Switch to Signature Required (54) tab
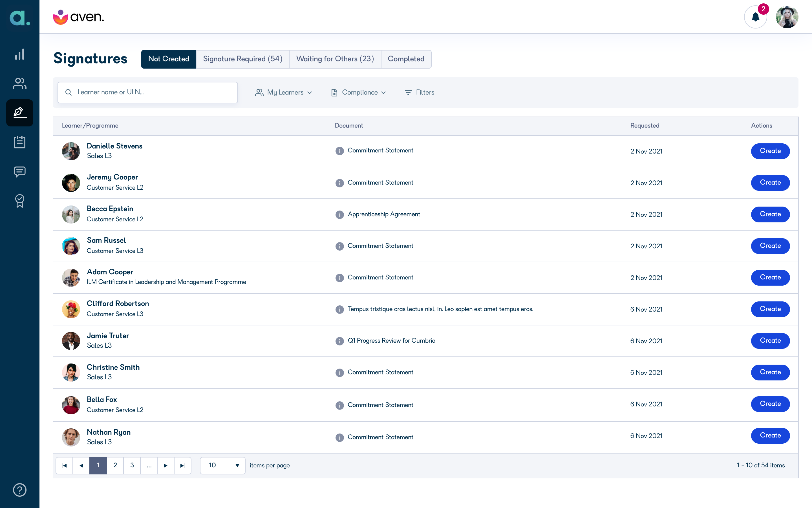Screen dimensions: 812x508 (242, 59)
